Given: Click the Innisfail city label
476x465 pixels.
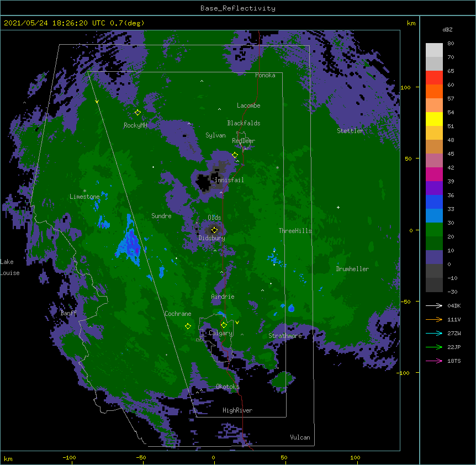Looking at the screenshot, I should (229, 180).
